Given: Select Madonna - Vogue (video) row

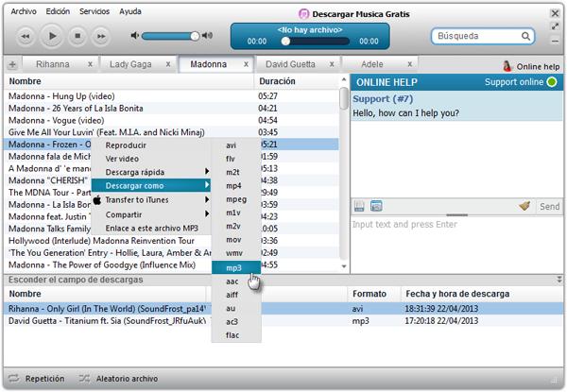Looking at the screenshot, I should click(171, 120).
